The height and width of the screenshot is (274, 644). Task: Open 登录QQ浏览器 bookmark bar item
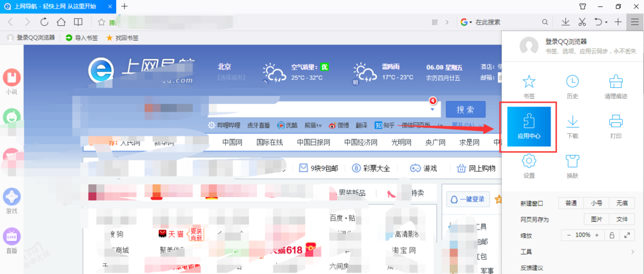click(x=31, y=37)
